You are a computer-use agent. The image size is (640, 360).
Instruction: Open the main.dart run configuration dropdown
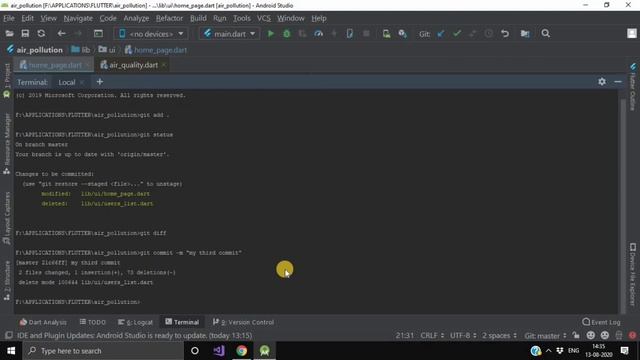point(230,34)
